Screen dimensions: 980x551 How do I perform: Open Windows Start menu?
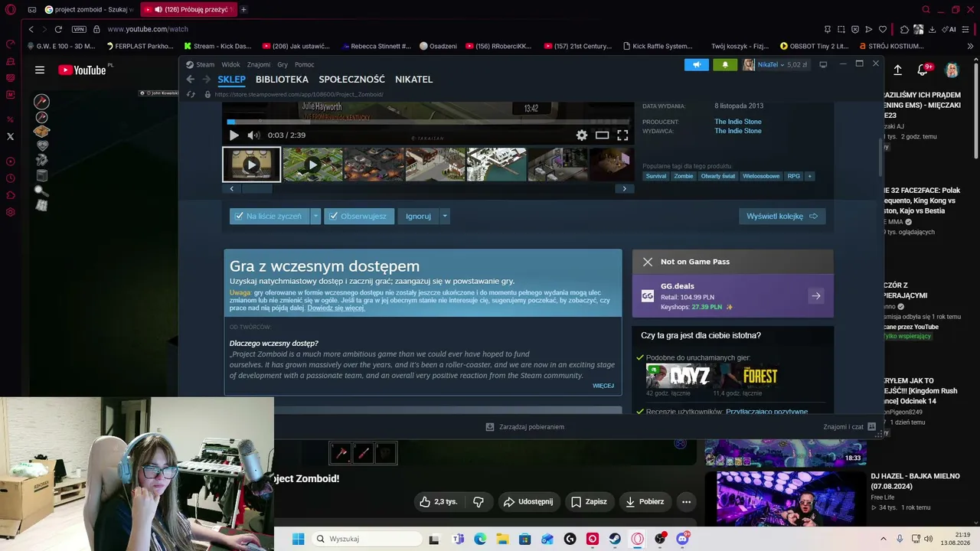pos(299,539)
